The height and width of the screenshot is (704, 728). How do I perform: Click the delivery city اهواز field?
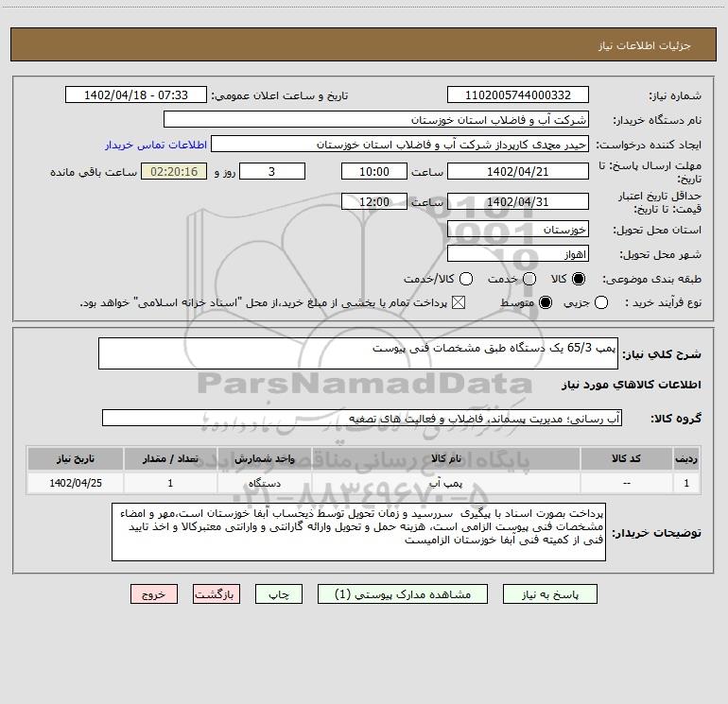tap(518, 253)
